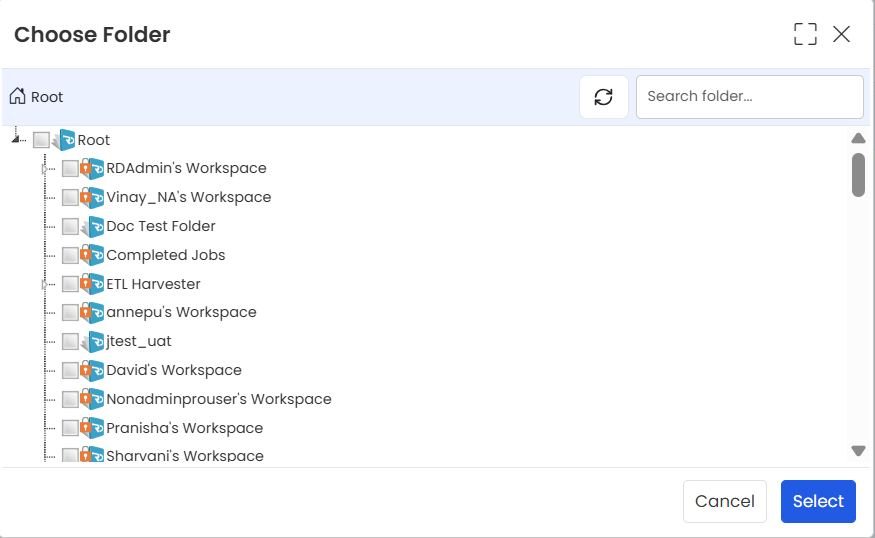Click the locked folder icon for David's Workspace

point(92,370)
